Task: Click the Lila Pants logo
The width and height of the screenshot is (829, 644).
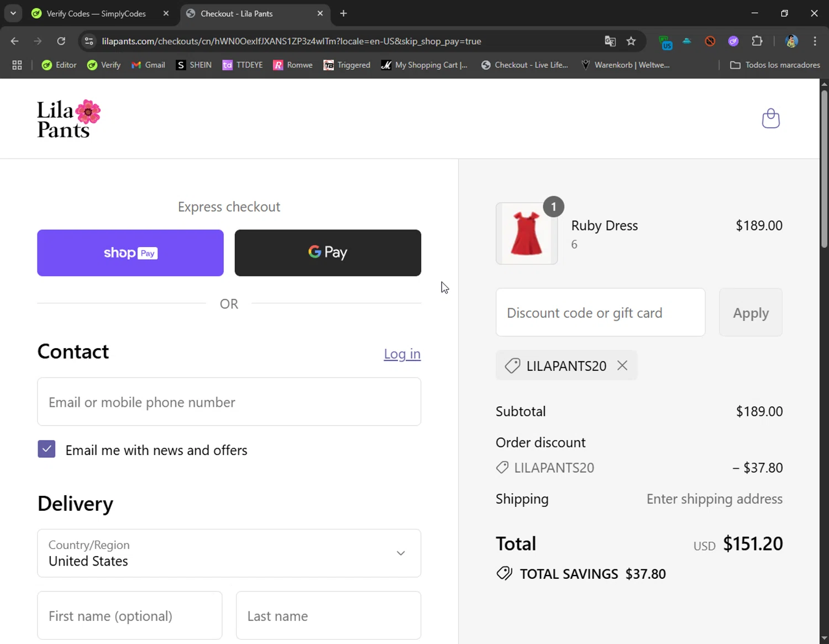Action: (x=69, y=119)
